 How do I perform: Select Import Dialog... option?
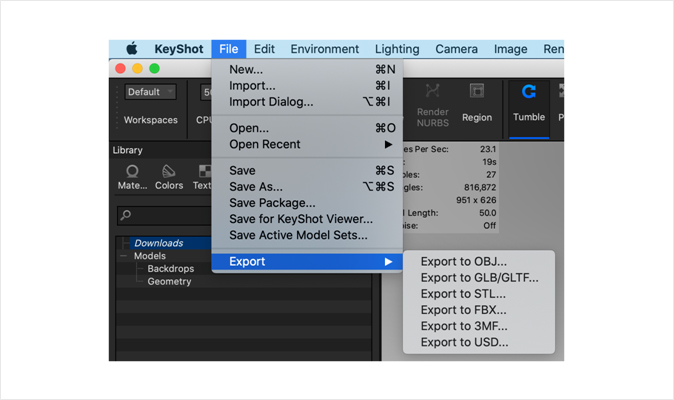[x=307, y=102]
